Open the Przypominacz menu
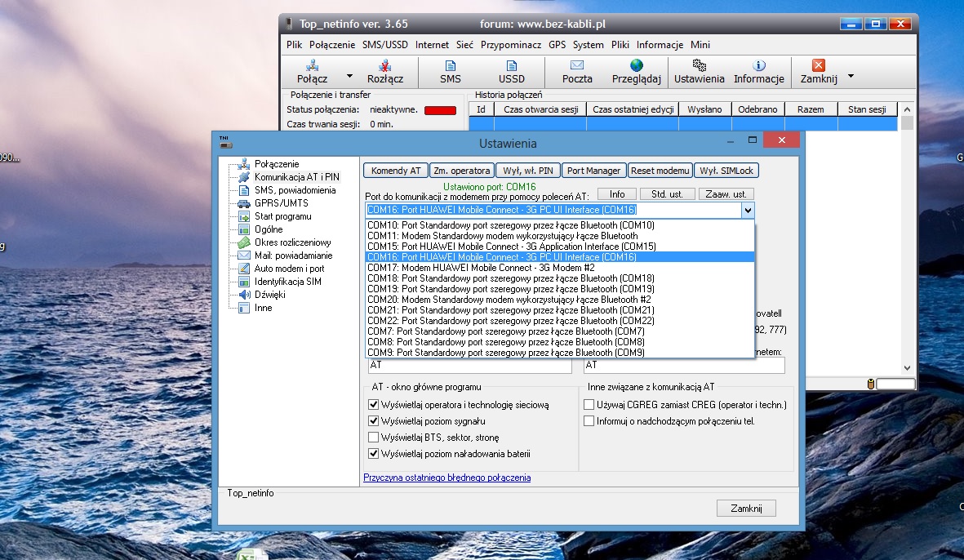Screen dimensions: 964x560 coord(510,45)
